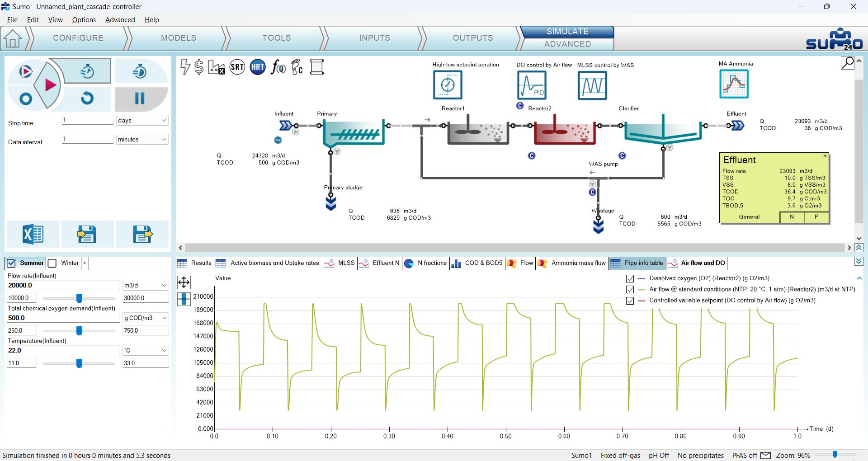Switch to the Pipe info table tab

tap(637, 263)
